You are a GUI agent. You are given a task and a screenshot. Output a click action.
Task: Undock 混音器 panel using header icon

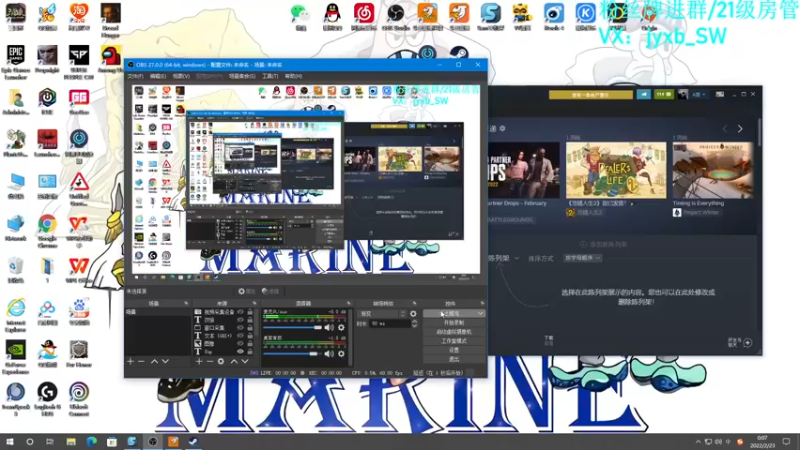349,304
